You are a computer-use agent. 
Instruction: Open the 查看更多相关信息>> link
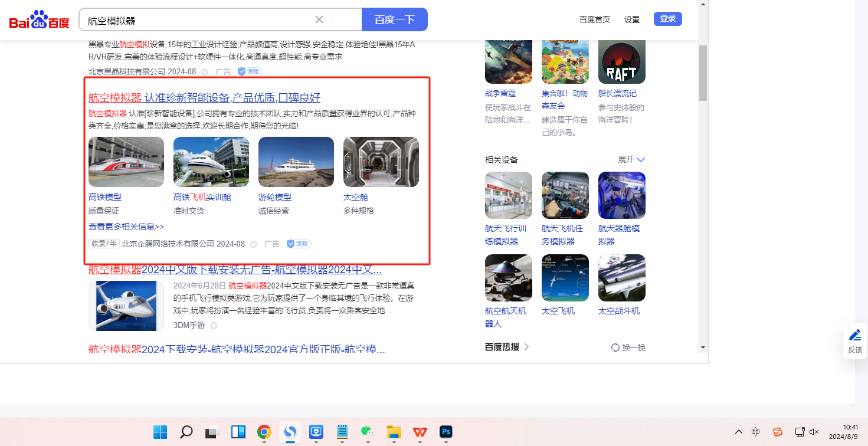click(126, 227)
